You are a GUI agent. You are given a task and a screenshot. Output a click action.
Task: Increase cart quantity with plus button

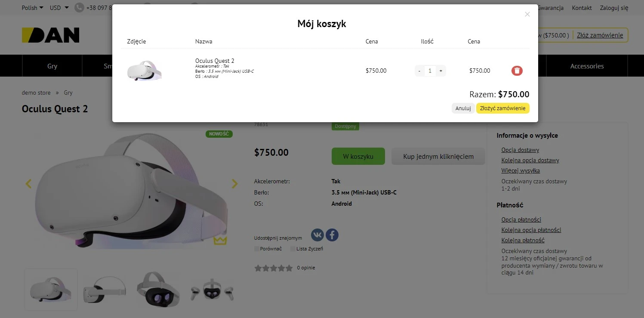pos(441,71)
